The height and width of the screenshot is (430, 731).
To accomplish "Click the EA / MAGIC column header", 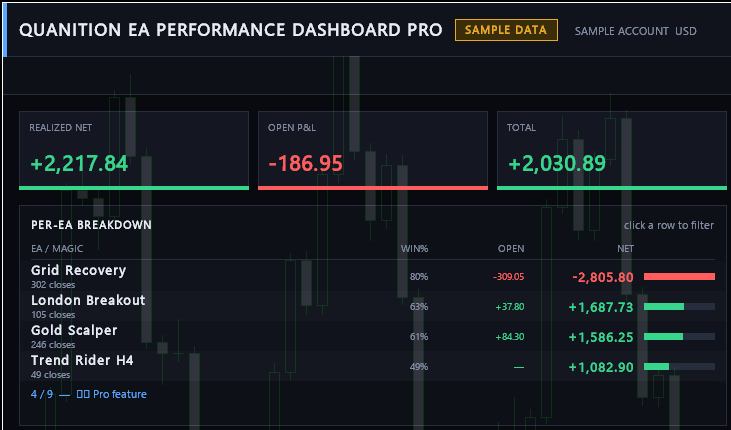I will coord(57,249).
